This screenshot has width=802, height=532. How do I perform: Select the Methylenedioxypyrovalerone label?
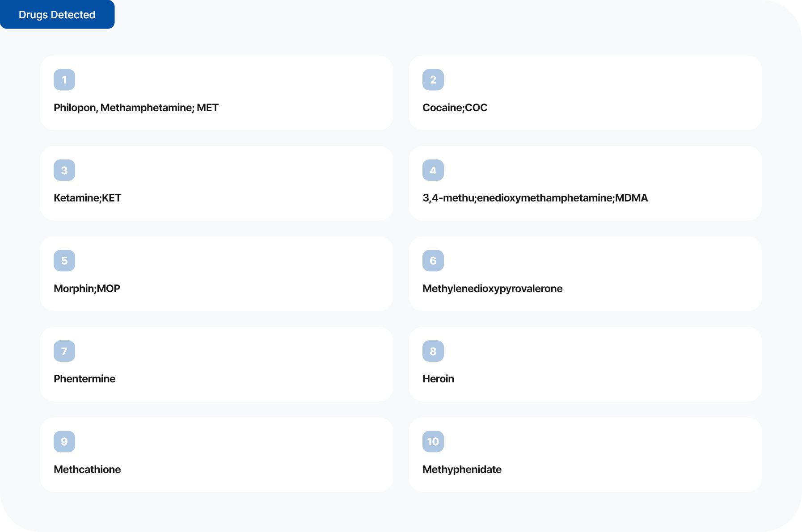(x=492, y=289)
